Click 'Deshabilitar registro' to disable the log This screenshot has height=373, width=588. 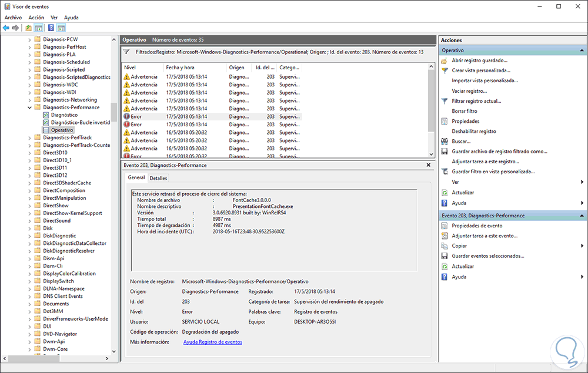pos(473,132)
